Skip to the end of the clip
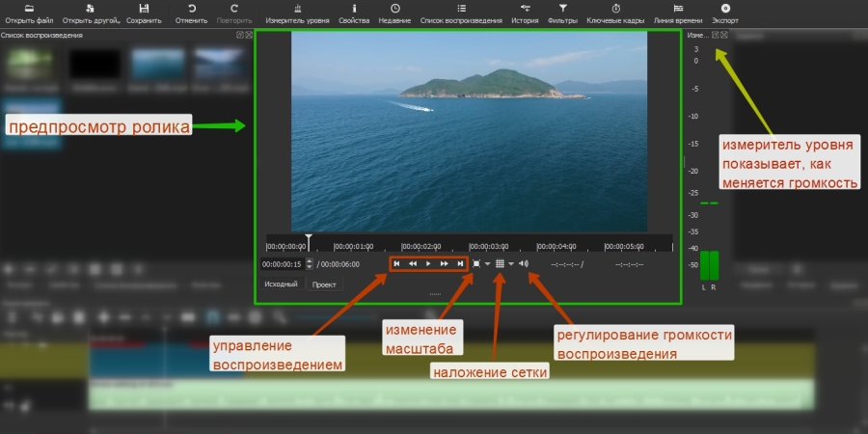868x434 pixels. pos(460,263)
